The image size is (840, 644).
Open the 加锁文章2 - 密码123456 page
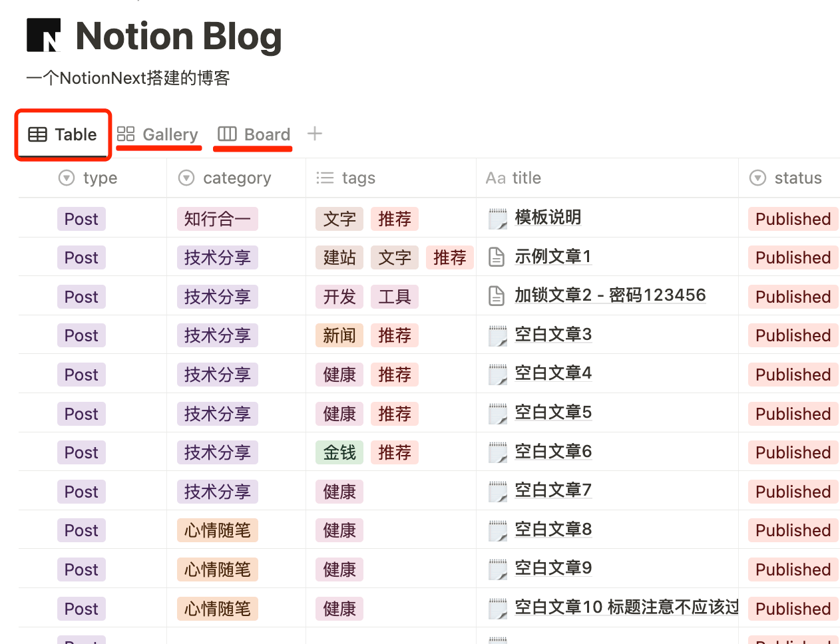[x=610, y=295]
